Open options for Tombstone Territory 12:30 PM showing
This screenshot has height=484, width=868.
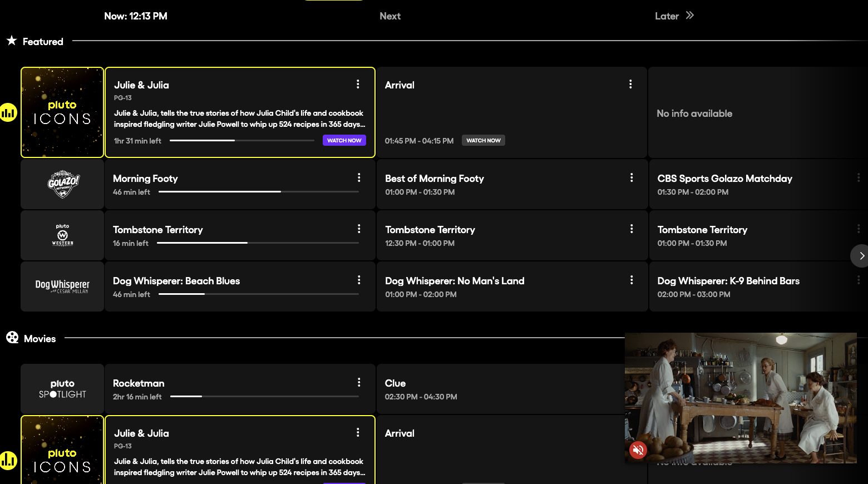coord(632,229)
